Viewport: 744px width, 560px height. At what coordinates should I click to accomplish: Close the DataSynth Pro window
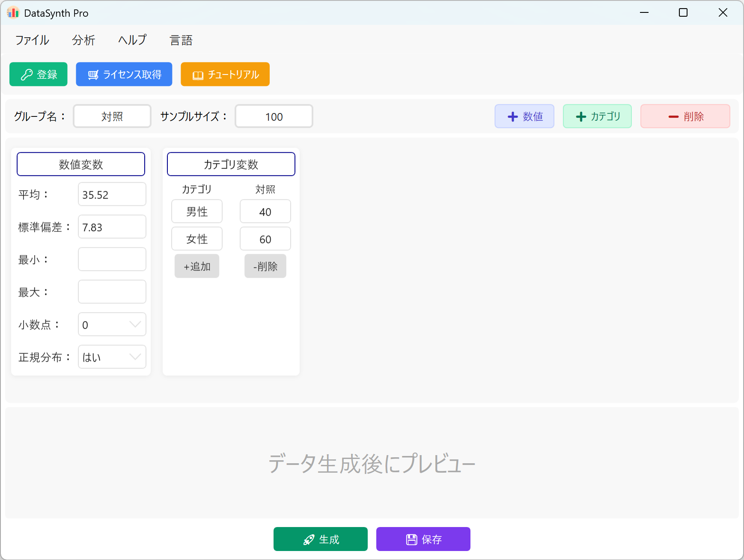(x=723, y=12)
